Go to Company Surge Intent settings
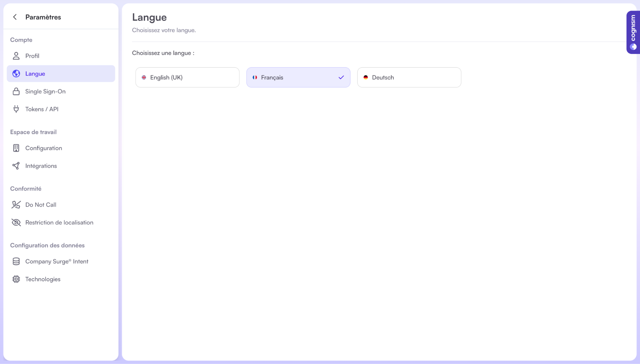640x364 pixels. click(57, 262)
